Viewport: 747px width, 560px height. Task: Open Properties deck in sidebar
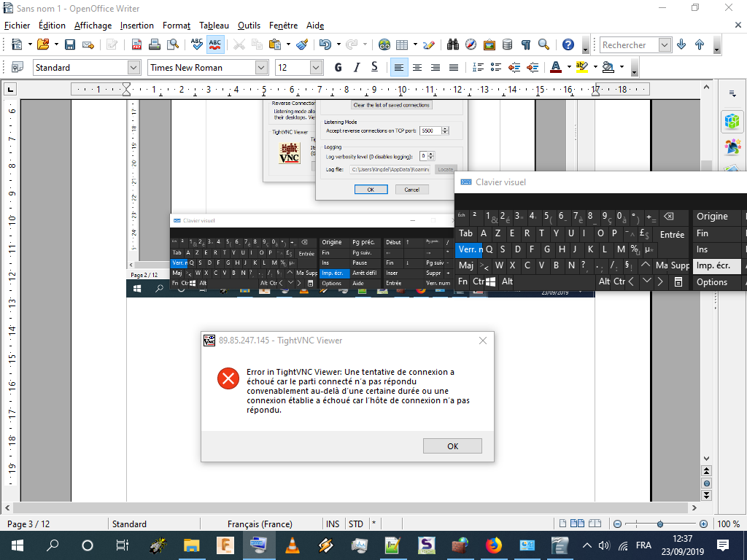732,122
